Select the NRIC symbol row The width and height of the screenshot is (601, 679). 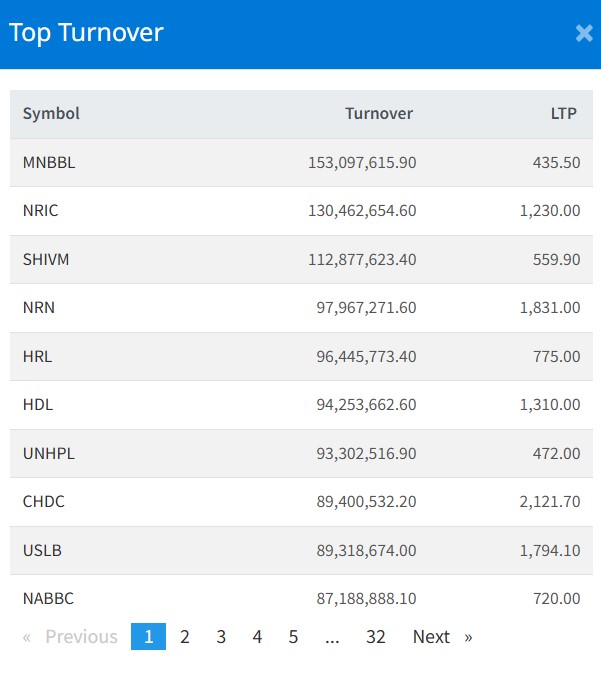pos(41,211)
